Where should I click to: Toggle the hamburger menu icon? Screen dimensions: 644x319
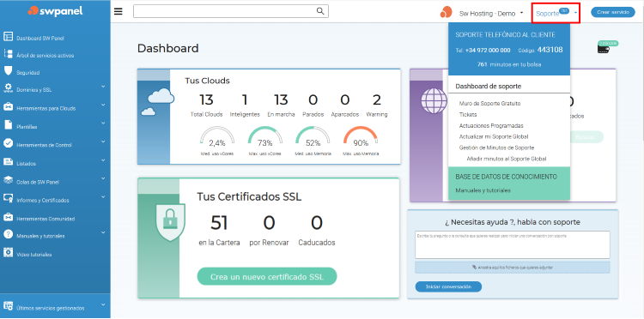point(118,11)
